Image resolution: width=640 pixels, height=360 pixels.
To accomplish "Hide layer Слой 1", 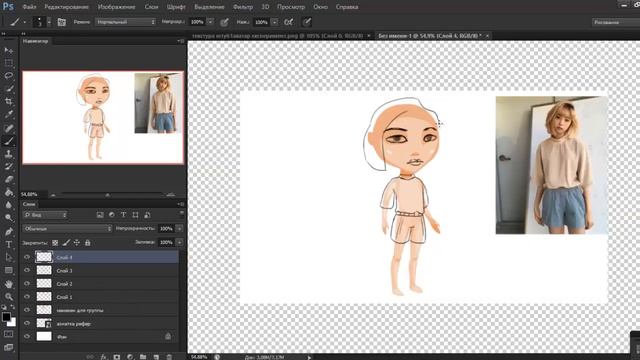I will (x=27, y=297).
